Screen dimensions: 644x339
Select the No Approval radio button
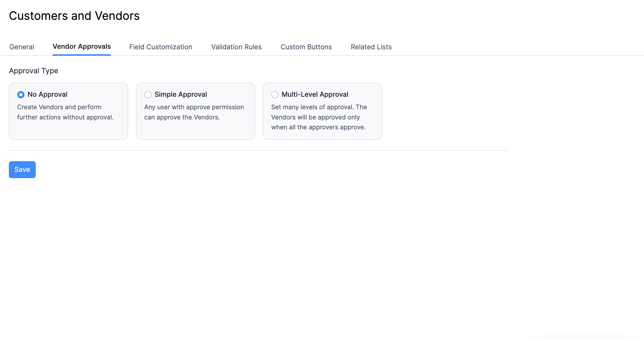click(21, 95)
